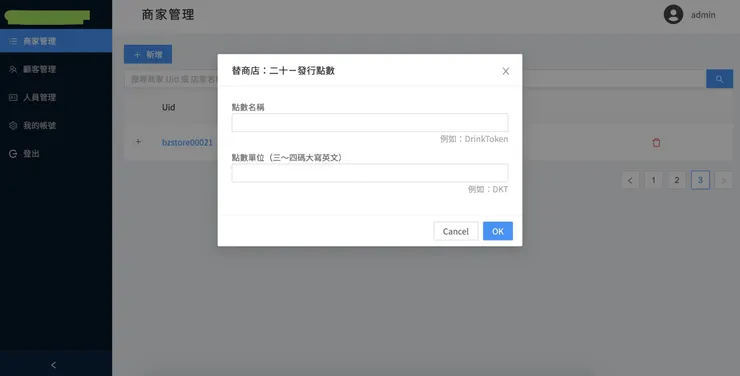Click the 顧客管理 people icon
Screen dimensions: 740x376
13,69
